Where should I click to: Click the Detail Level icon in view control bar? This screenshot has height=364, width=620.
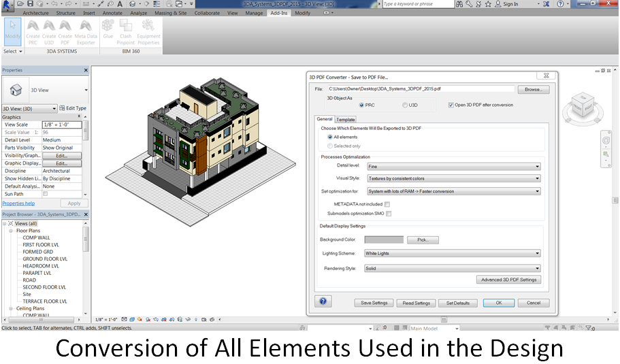(124, 319)
